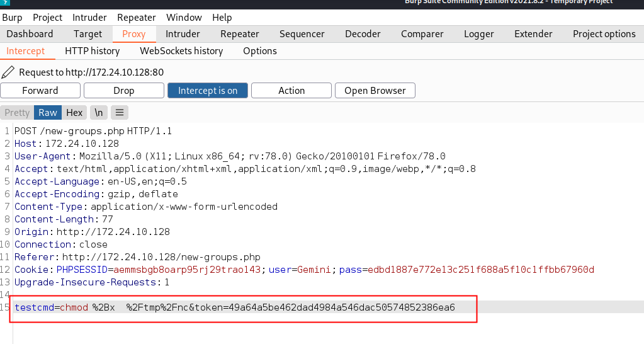
Task: Open the Repeater menu in the menu bar
Action: 137,18
